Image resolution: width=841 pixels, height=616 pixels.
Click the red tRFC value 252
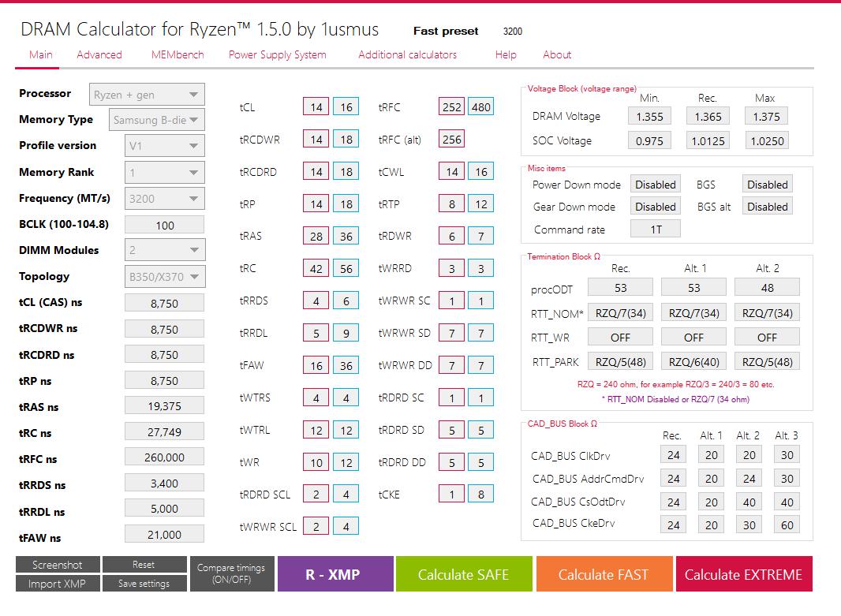[451, 107]
